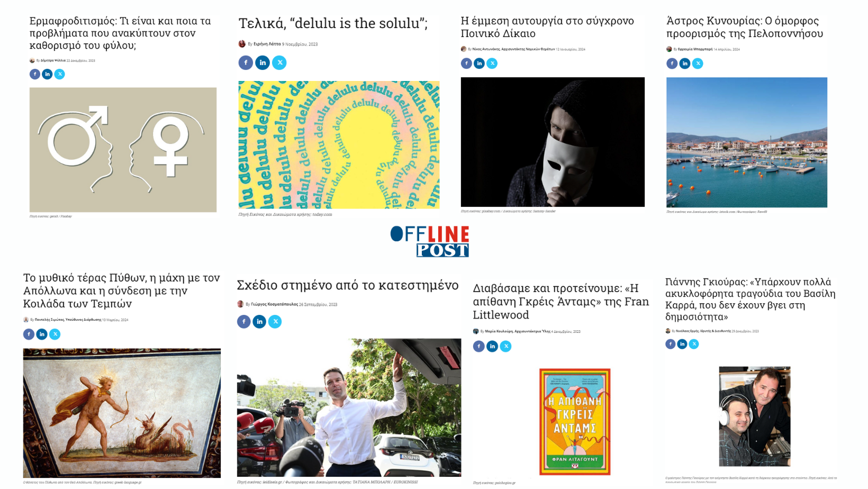Open the Άστρος Κυνουρίας article headline
Image resolution: width=868 pixels, height=489 pixels.
click(x=745, y=27)
